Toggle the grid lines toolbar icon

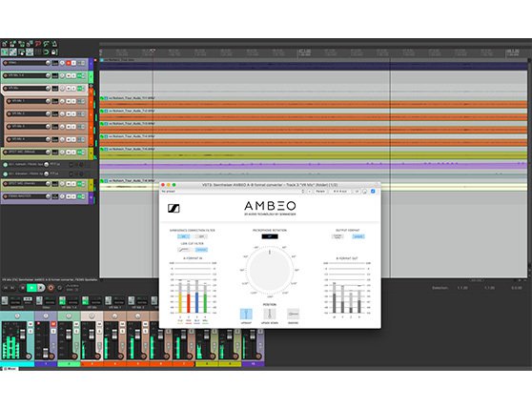click(x=38, y=51)
